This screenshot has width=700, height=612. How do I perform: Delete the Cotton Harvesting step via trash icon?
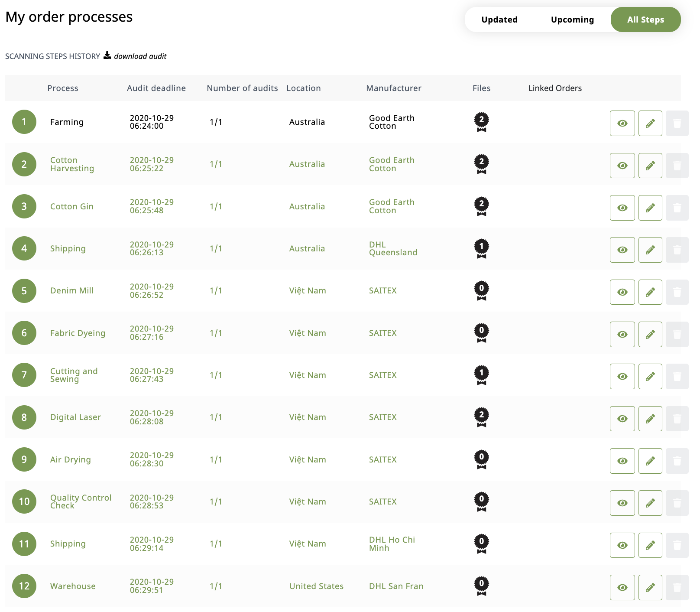click(x=677, y=166)
